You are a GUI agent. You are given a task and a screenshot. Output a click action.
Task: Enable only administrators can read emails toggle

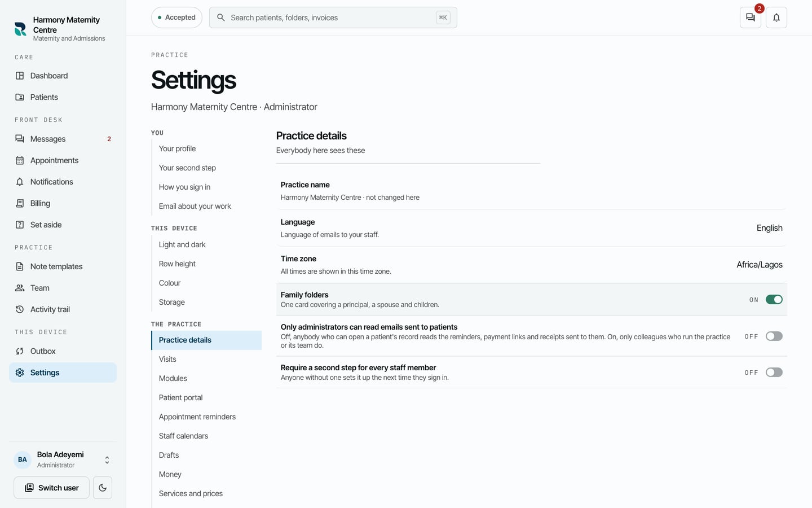coord(774,336)
